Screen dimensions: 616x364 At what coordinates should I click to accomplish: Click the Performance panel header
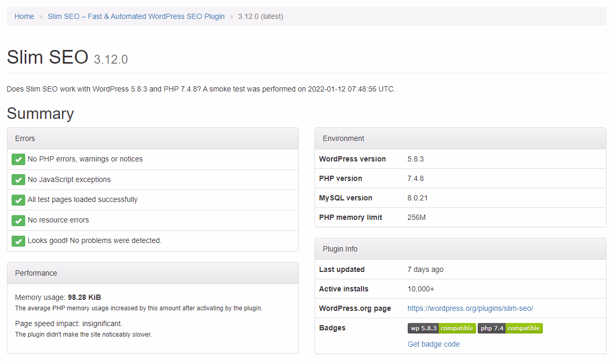coord(153,273)
